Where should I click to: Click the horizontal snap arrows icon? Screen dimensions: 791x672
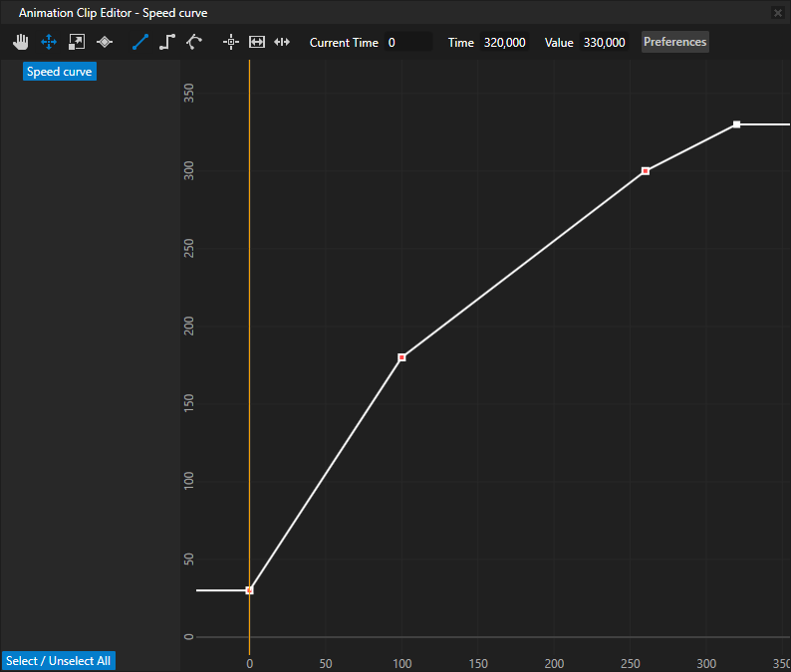(282, 42)
